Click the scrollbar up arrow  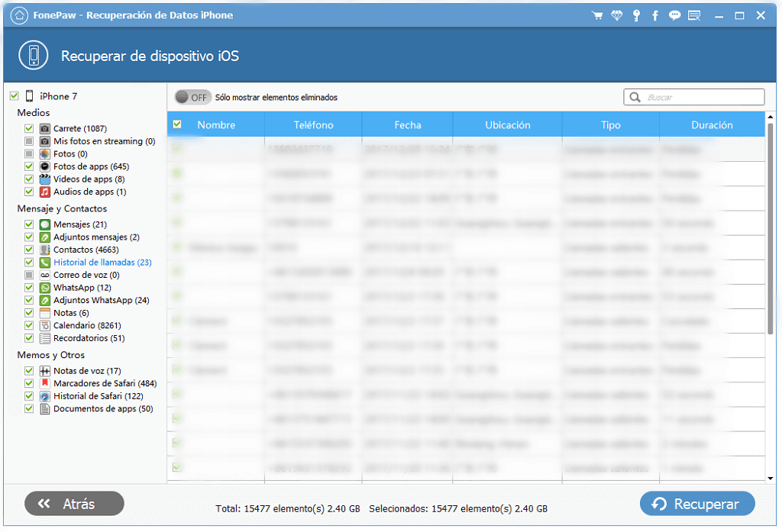pyautogui.click(x=771, y=117)
